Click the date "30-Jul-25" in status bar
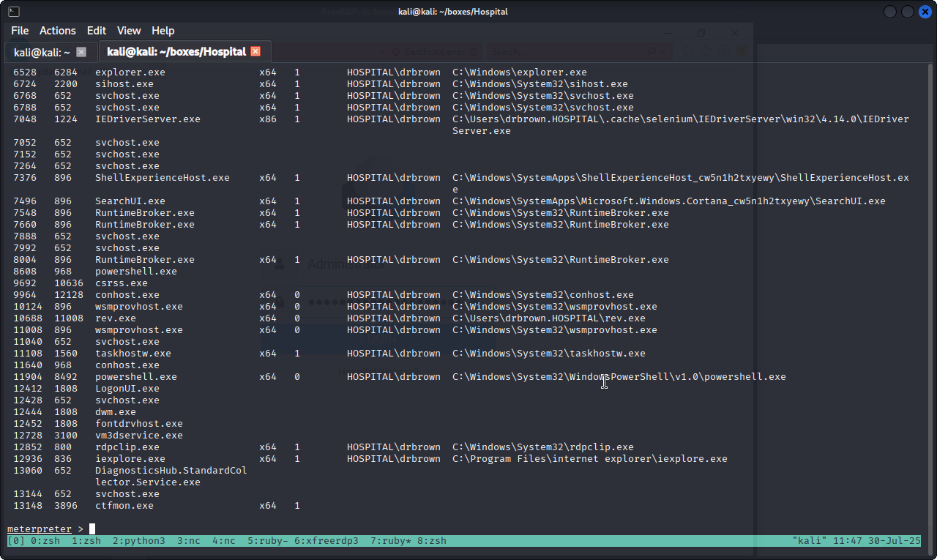 point(895,541)
